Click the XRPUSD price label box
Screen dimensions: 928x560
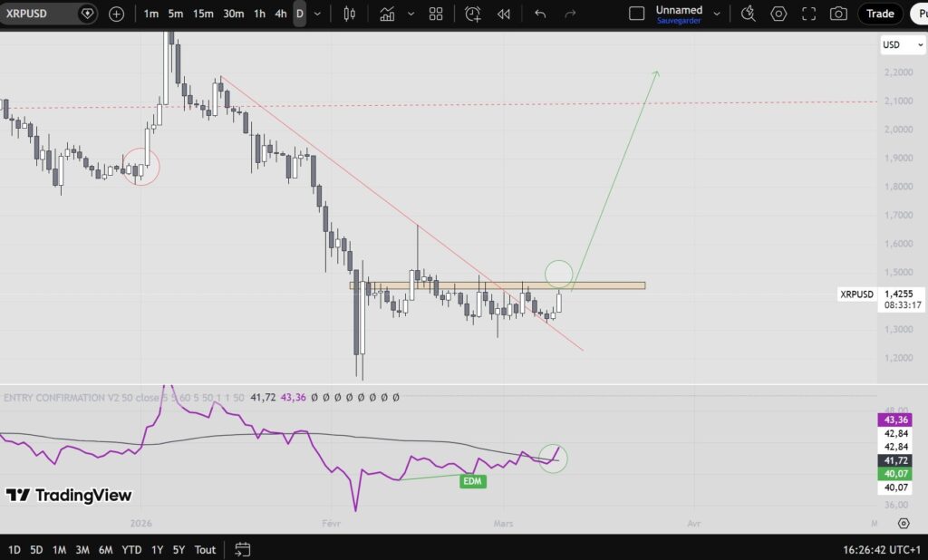855,294
